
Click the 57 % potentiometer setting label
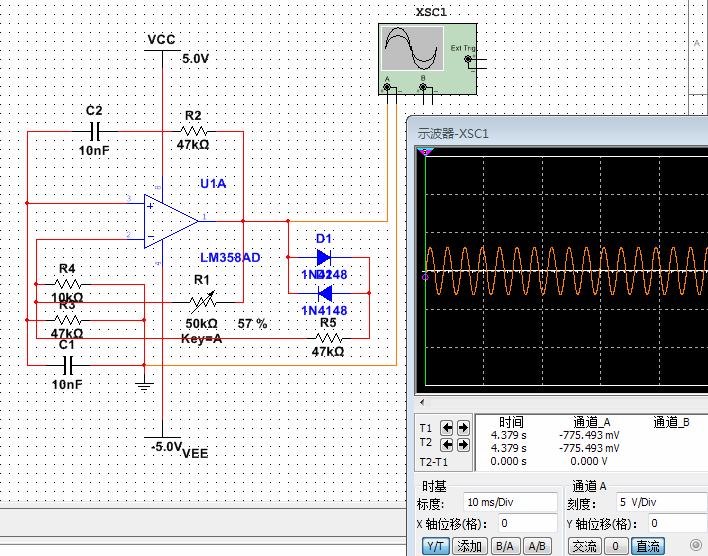coord(252,324)
